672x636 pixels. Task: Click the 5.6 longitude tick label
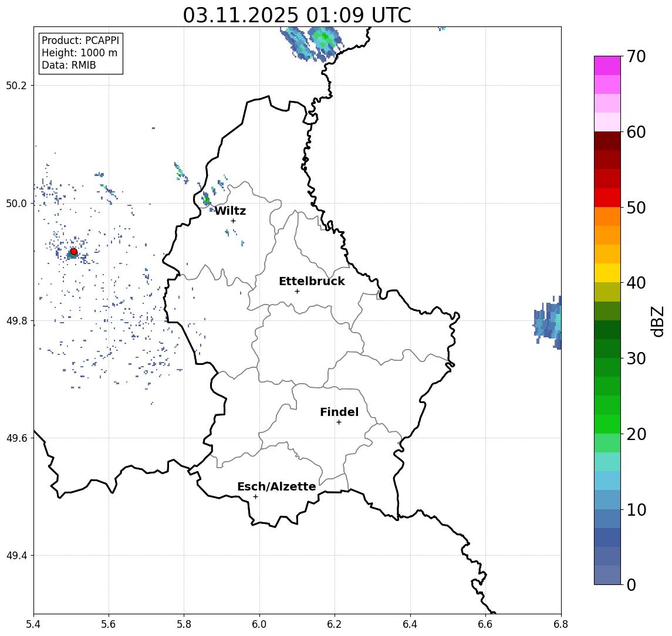pyautogui.click(x=109, y=624)
